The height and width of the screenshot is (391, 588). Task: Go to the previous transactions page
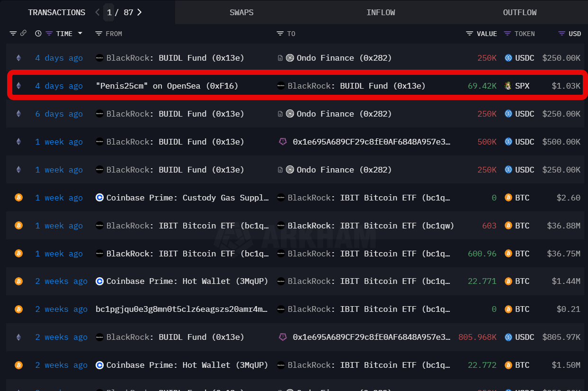[98, 12]
